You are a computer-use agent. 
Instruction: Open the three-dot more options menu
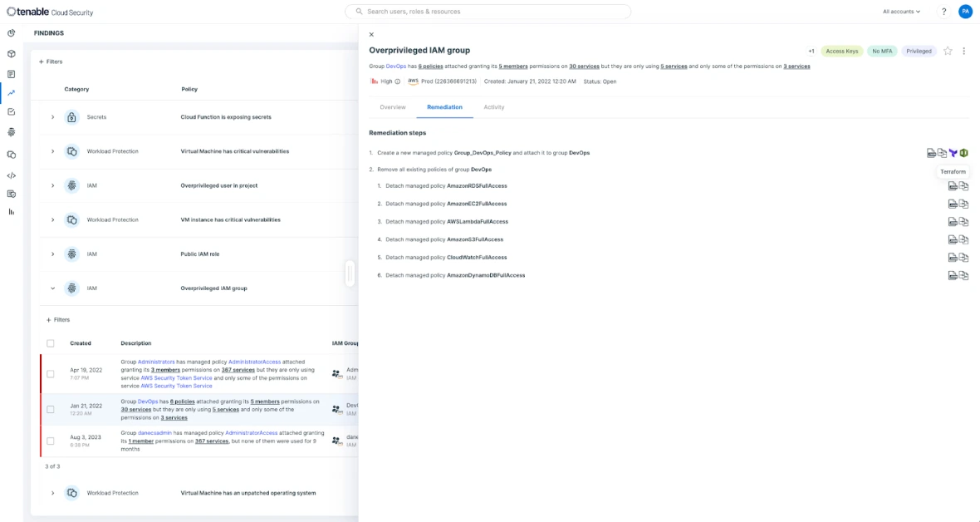pos(964,51)
